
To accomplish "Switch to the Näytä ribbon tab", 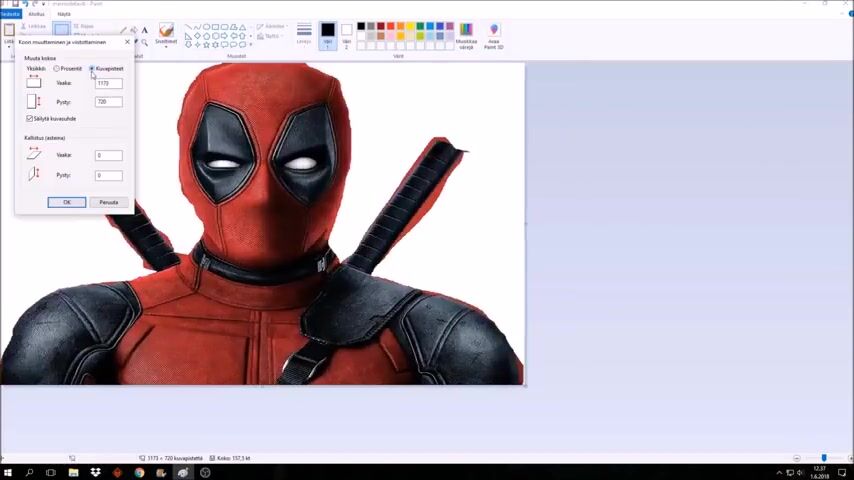I will coord(64,14).
